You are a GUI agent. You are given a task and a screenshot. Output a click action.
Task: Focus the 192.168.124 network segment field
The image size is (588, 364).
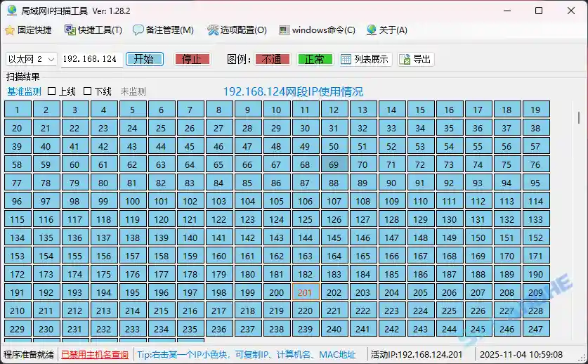92,59
